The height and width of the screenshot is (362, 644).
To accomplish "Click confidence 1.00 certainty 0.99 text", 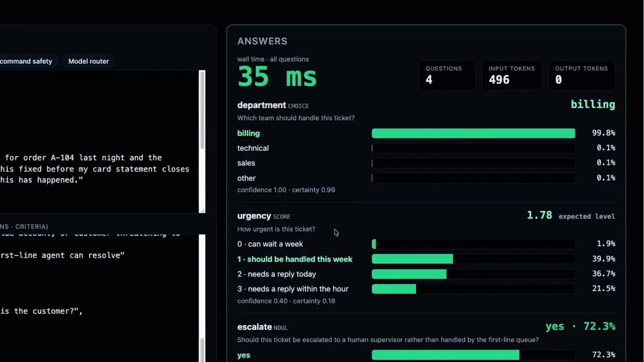I will click(286, 190).
